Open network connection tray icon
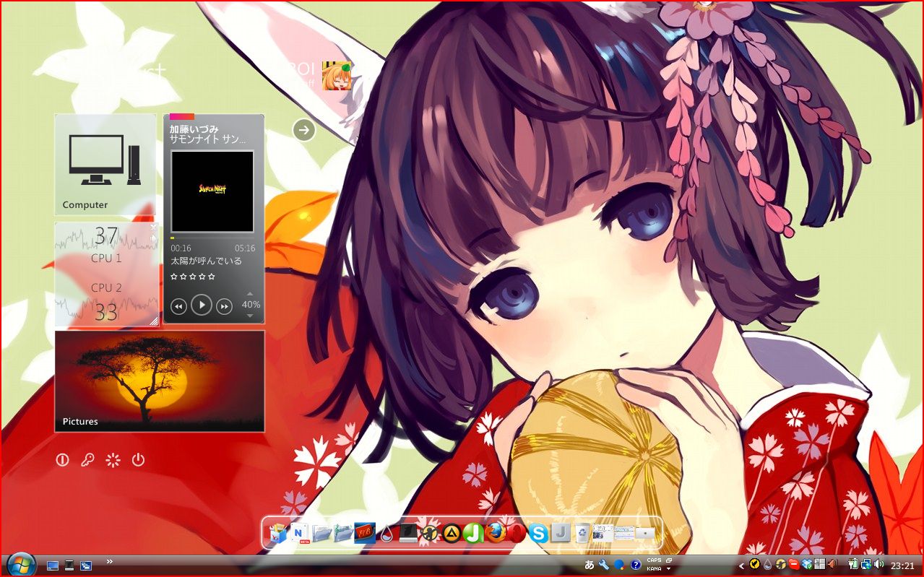The width and height of the screenshot is (924, 577). [x=866, y=565]
